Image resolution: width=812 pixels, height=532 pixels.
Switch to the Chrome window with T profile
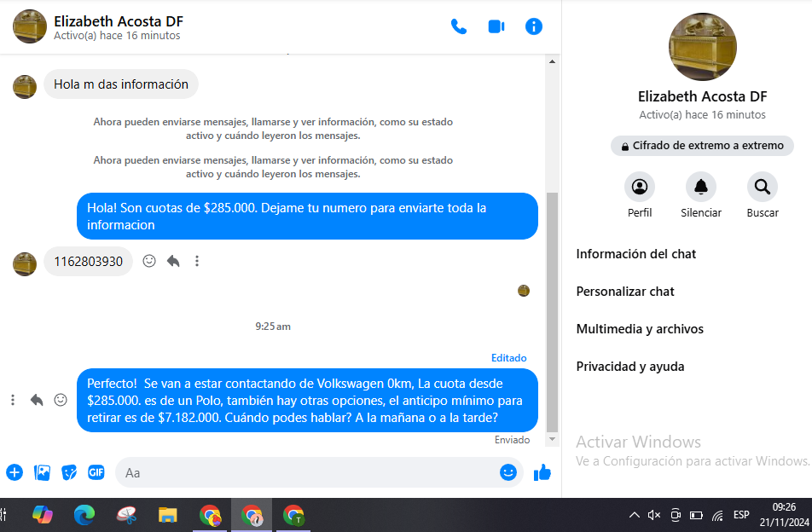pyautogui.click(x=293, y=515)
